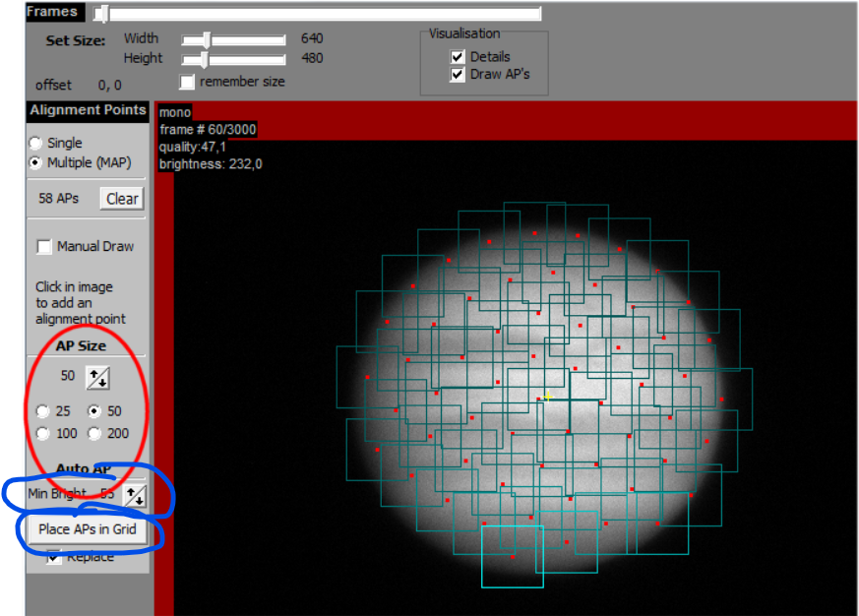Click the Alignment Points panel header
859x616 pixels.
(88, 110)
